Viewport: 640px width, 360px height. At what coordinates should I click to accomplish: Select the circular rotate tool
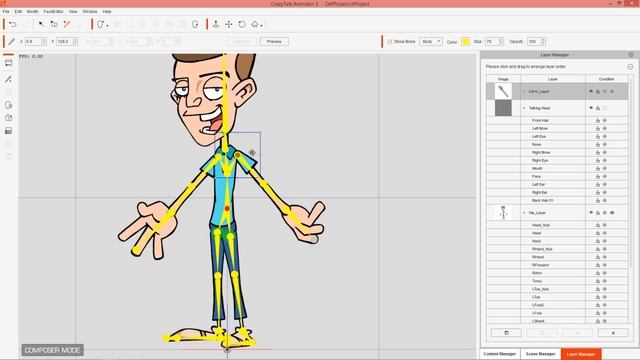click(242, 24)
